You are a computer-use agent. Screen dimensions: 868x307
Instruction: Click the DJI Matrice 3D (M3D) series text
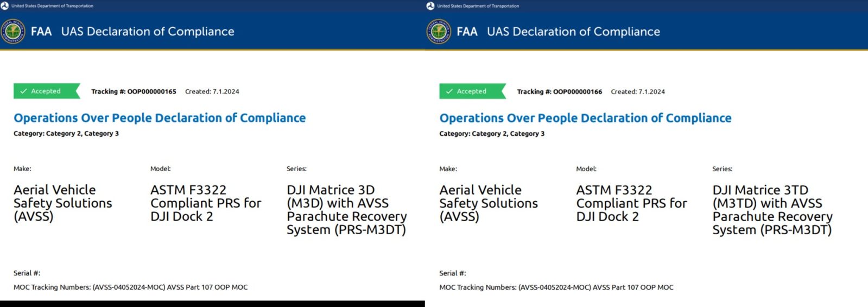(x=346, y=210)
